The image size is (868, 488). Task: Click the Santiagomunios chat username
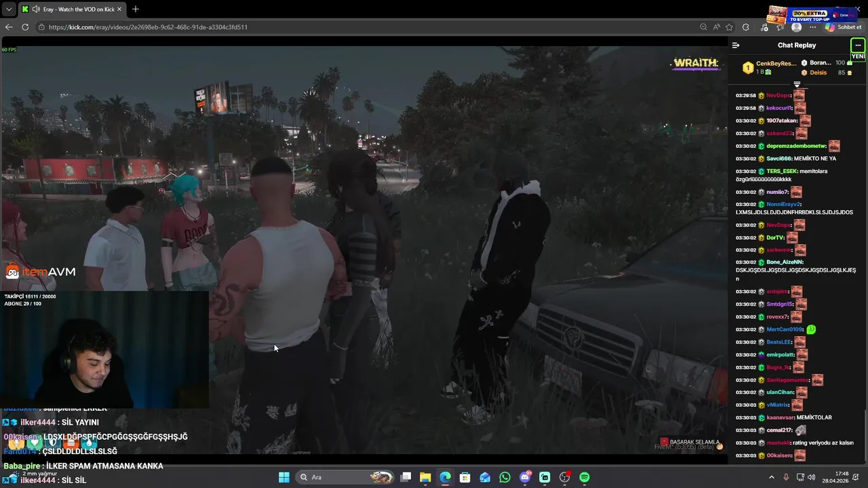[x=788, y=380]
